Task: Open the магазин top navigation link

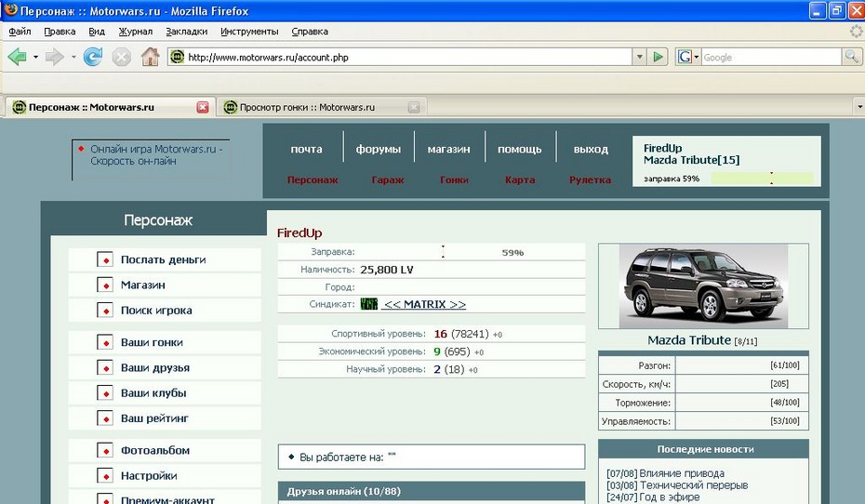Action: (448, 149)
